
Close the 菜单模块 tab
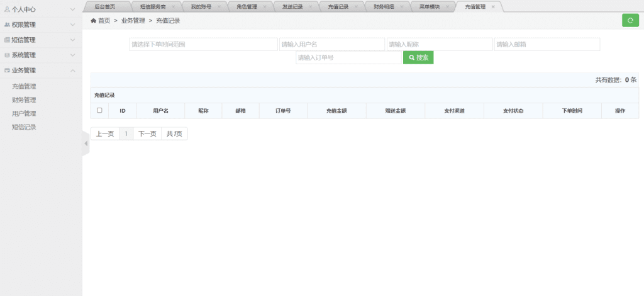(x=447, y=7)
